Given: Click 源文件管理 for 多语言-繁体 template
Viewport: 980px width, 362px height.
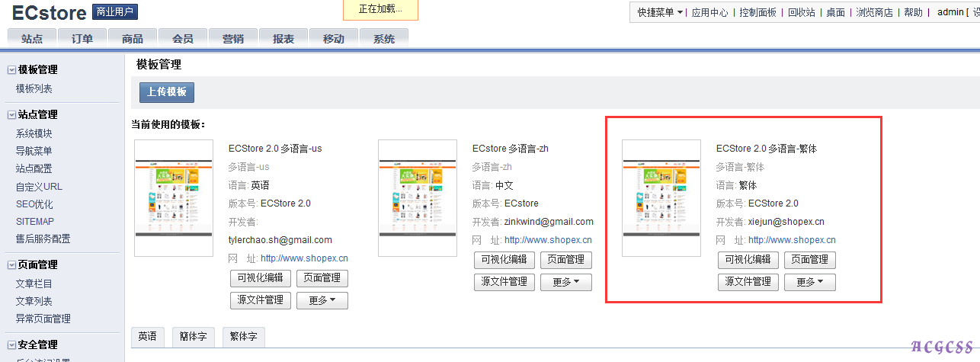Looking at the screenshot, I should [x=748, y=282].
